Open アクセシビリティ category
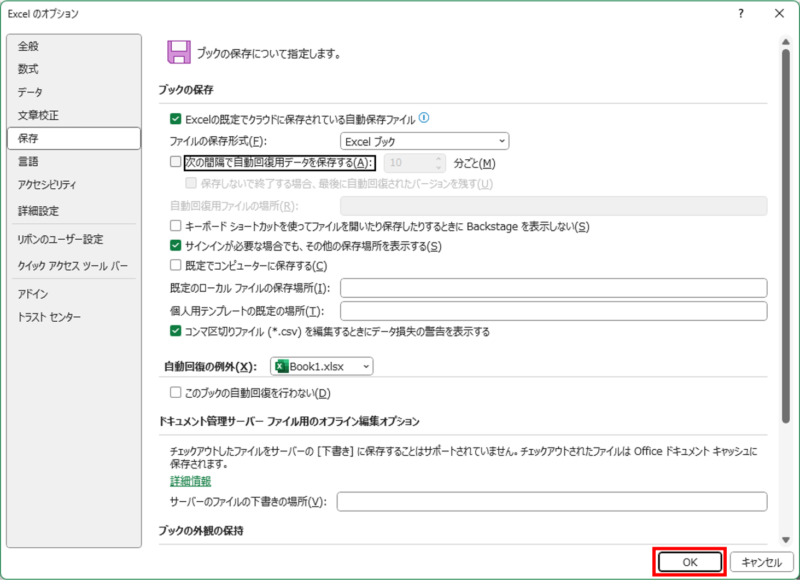The height and width of the screenshot is (580, 800). [74, 185]
